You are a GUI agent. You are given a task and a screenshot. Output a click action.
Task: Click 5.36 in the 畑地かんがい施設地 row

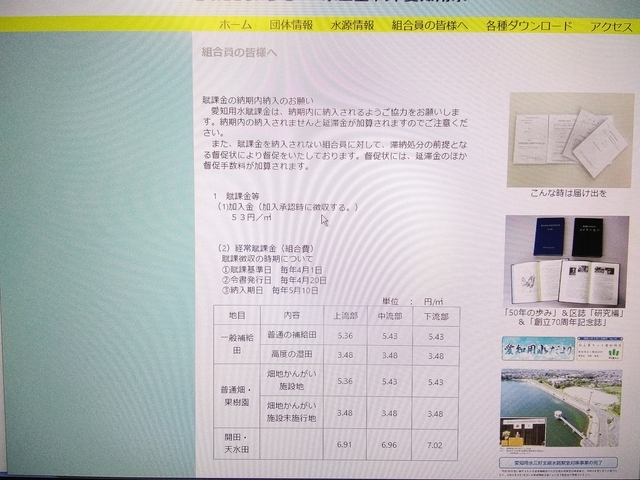coord(345,381)
